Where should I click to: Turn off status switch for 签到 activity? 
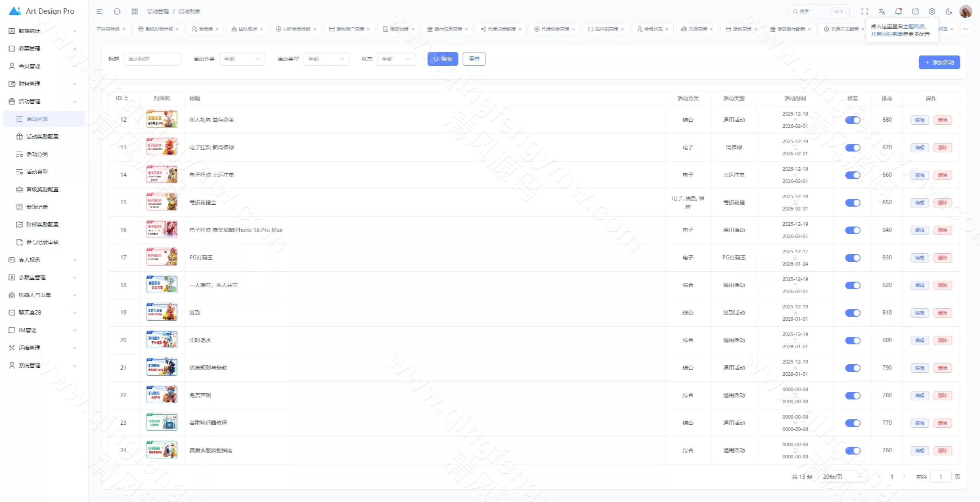[853, 313]
